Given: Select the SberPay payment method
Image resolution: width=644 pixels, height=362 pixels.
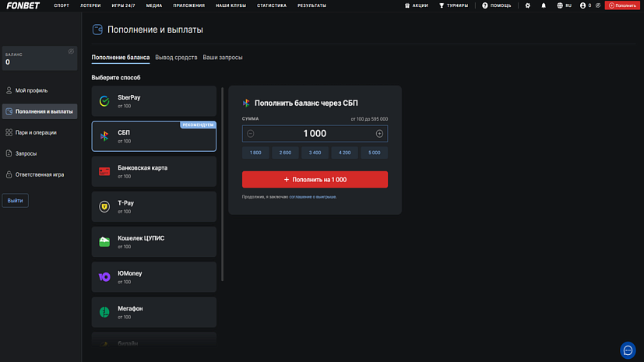Looking at the screenshot, I should tap(153, 101).
